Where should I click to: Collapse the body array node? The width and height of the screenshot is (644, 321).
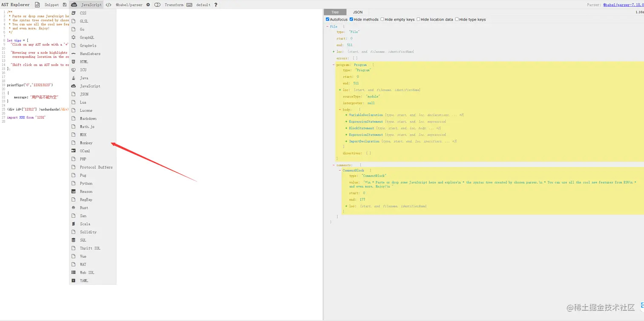point(339,110)
